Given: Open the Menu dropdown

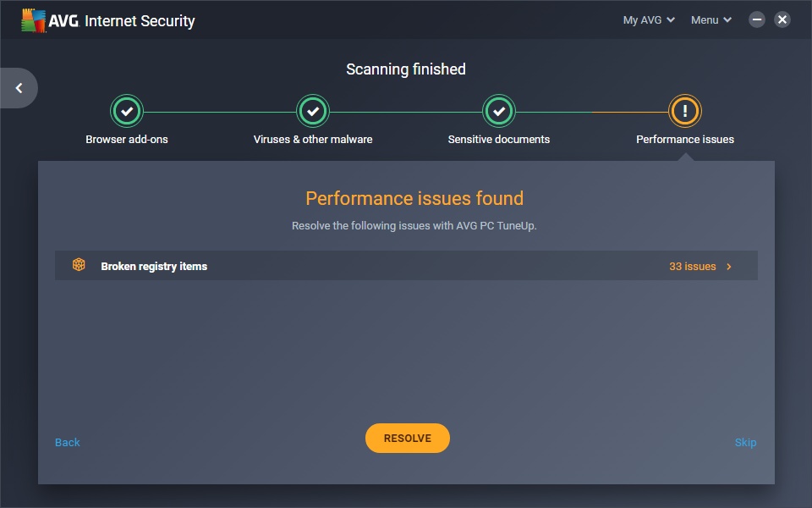Looking at the screenshot, I should tap(710, 20).
